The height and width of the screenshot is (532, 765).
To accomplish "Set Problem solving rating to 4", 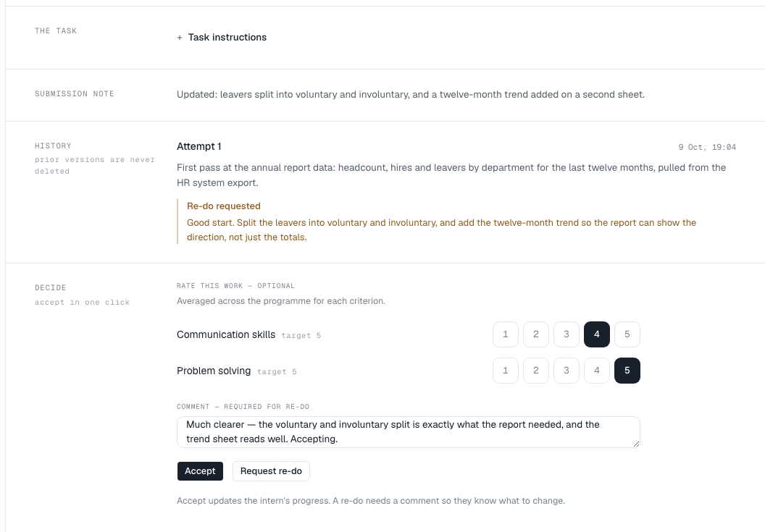I will [597, 371].
